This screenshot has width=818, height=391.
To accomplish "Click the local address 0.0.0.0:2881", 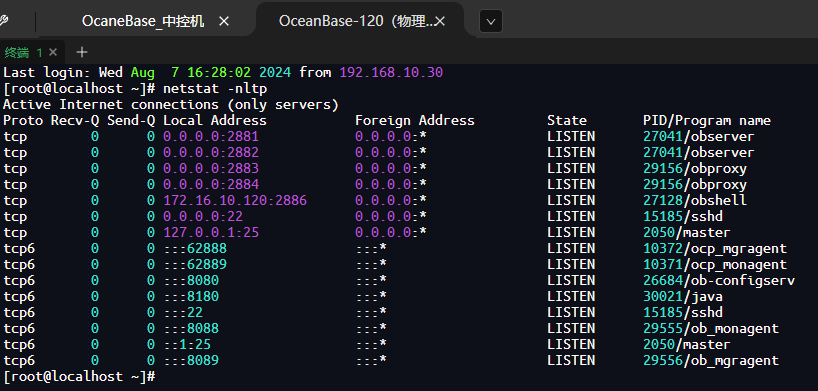I will (211, 137).
